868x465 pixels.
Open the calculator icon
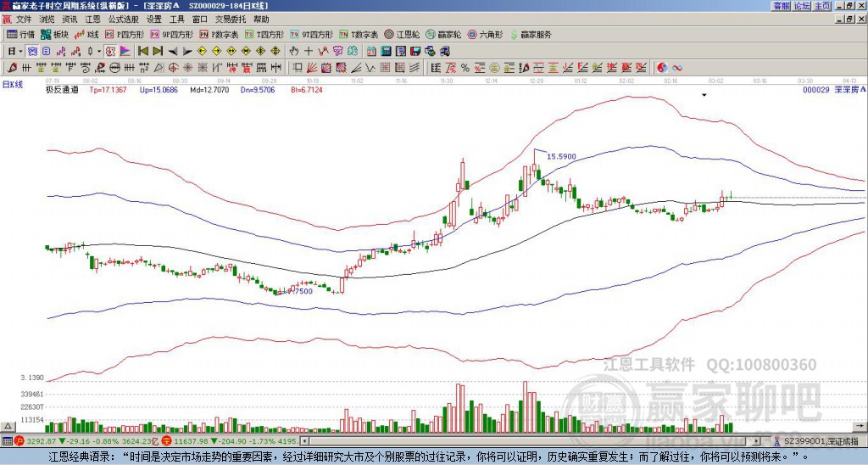pos(387,52)
